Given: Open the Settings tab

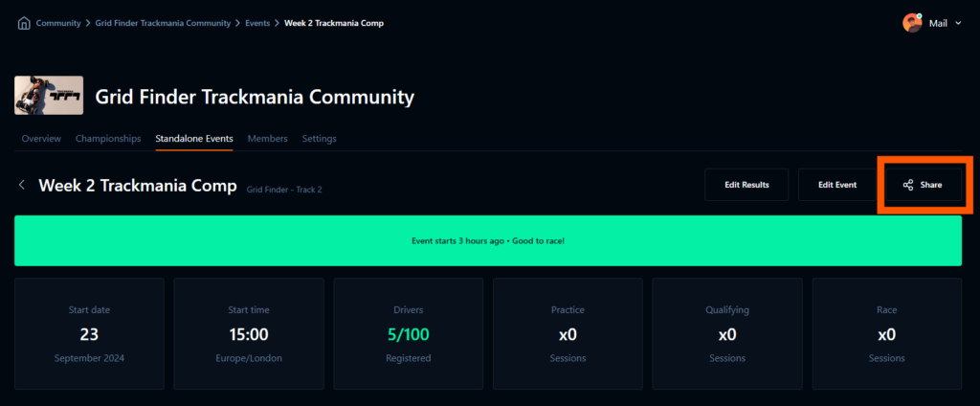Looking at the screenshot, I should (x=319, y=139).
